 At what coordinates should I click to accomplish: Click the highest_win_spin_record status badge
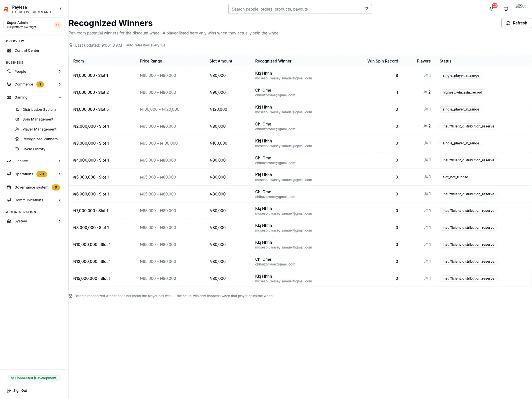click(462, 92)
